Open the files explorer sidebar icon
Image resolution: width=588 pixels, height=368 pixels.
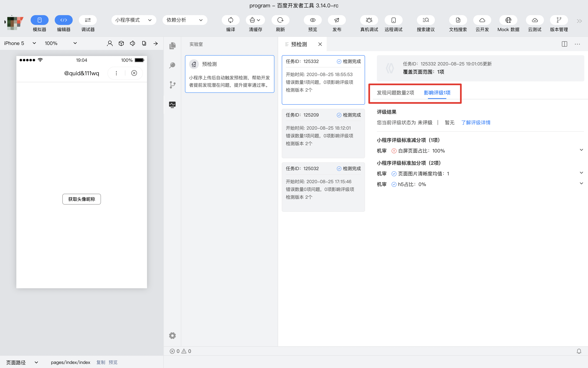point(172,46)
